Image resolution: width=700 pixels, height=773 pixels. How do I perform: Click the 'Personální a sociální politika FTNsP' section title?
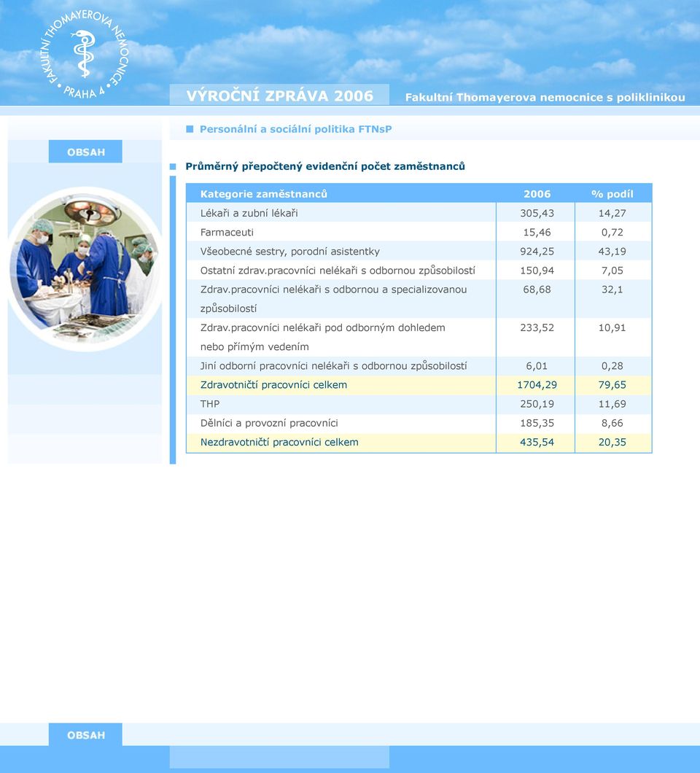tap(295, 129)
